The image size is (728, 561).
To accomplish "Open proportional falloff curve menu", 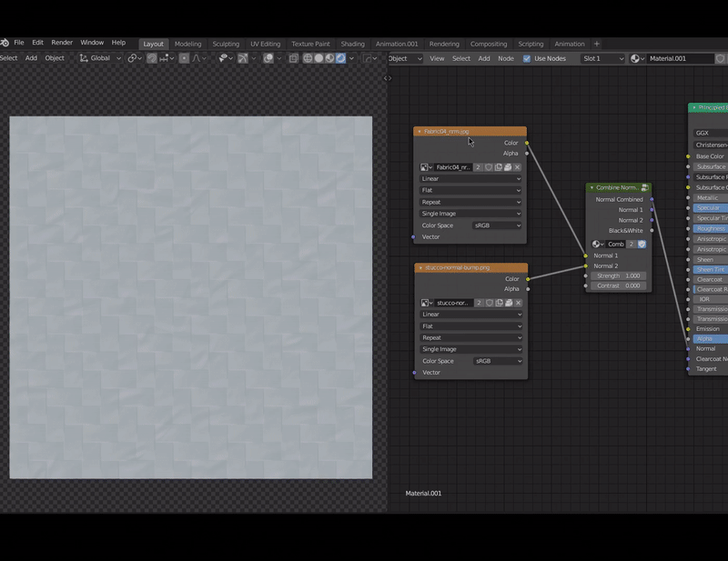I will click(198, 58).
